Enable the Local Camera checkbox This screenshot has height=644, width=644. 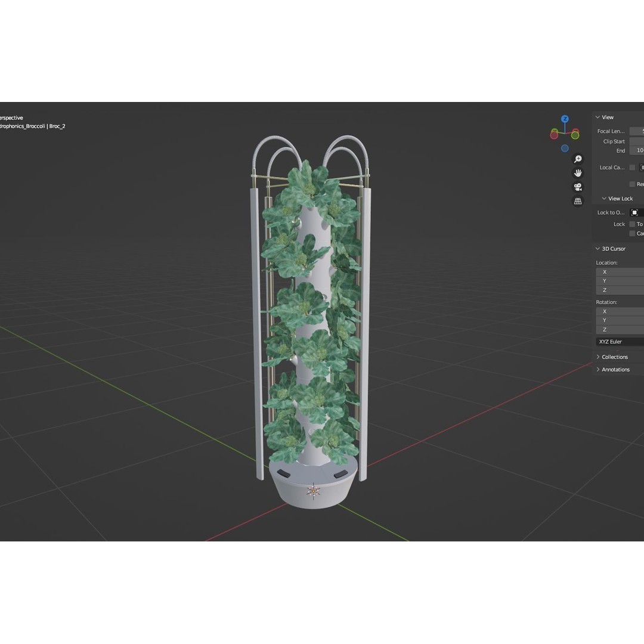631,168
